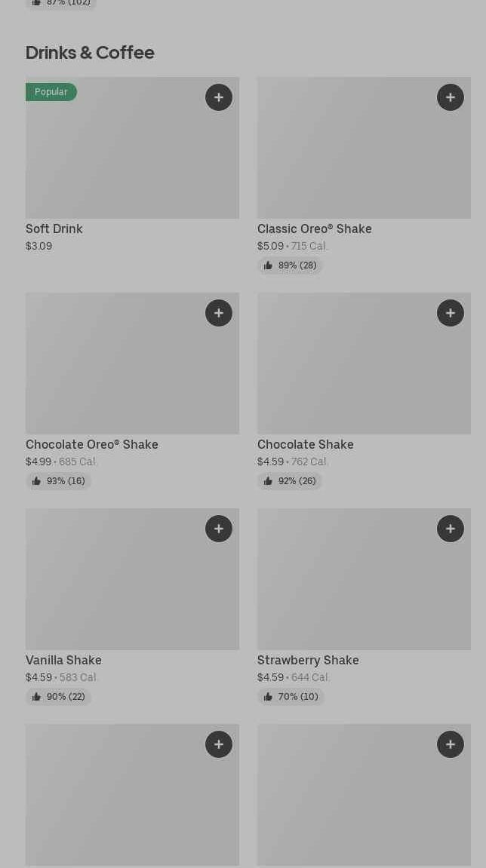Screen dimensions: 486x868
Task: Select the Chocolate Oreo Shake title
Action: (92, 445)
